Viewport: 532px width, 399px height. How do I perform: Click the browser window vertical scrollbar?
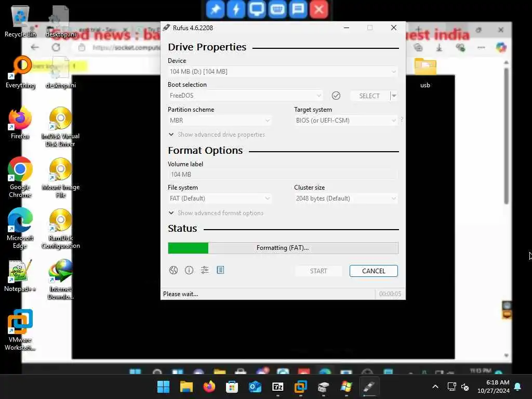point(506,136)
